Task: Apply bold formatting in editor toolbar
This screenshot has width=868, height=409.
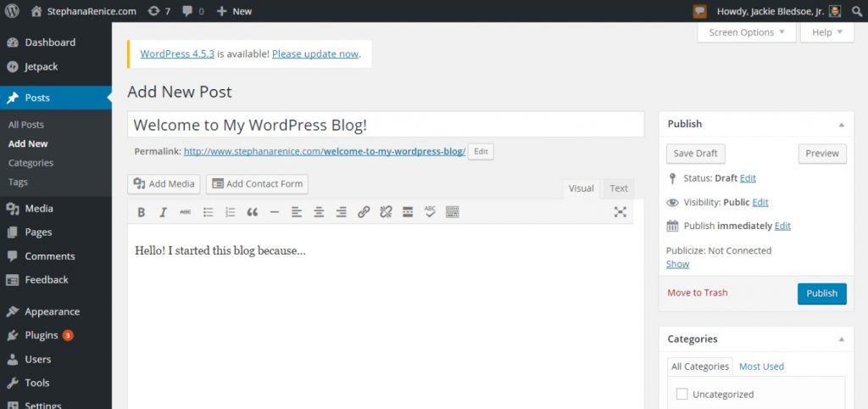Action: (142, 212)
